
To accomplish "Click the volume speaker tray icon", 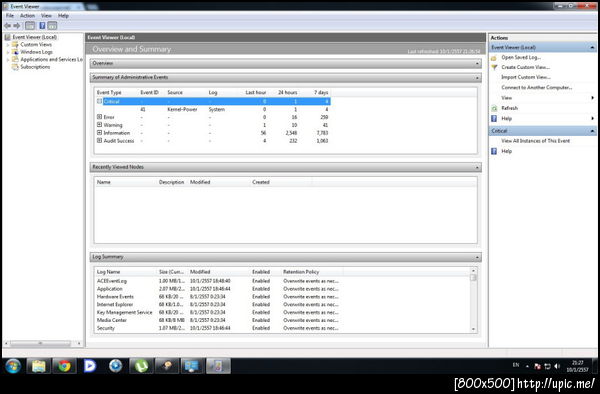I will pos(557,366).
